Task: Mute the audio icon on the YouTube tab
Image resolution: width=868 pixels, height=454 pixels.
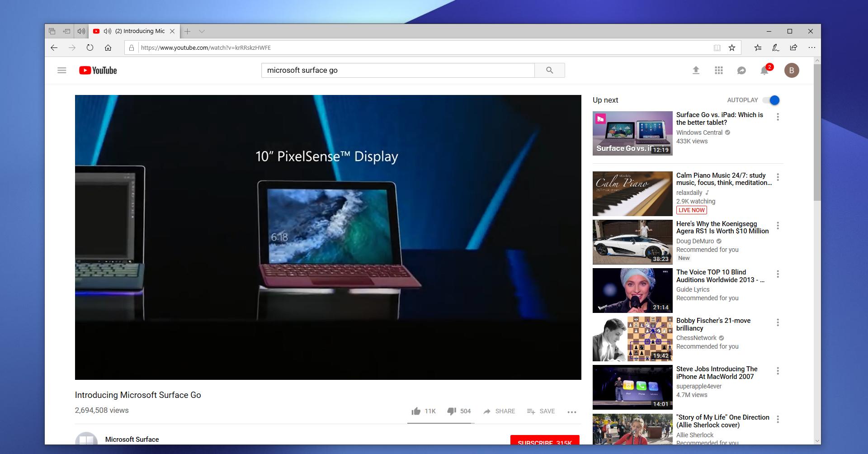Action: [x=108, y=31]
